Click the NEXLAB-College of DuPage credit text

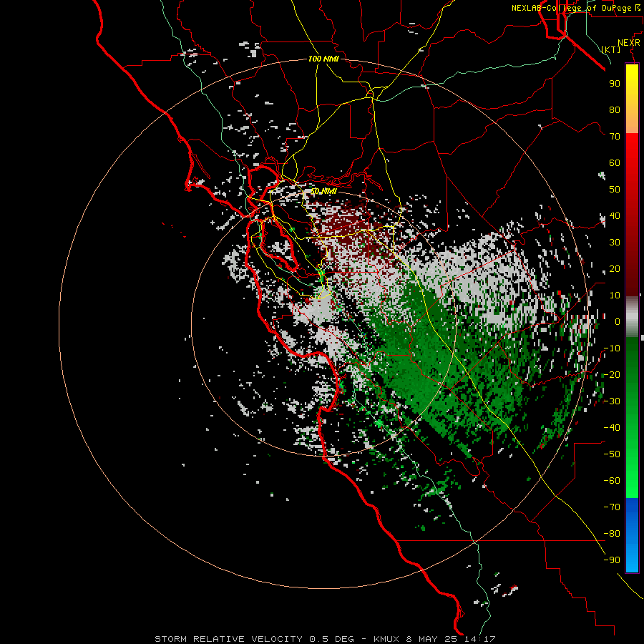[571, 8]
